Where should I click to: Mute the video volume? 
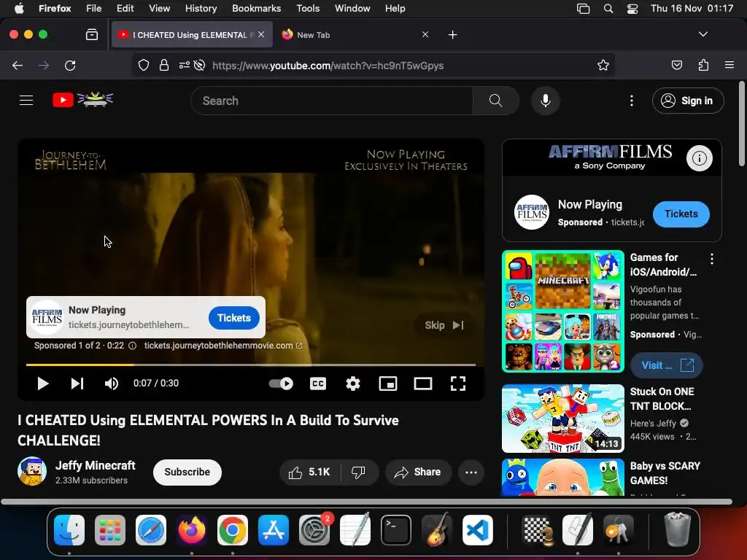click(x=112, y=384)
